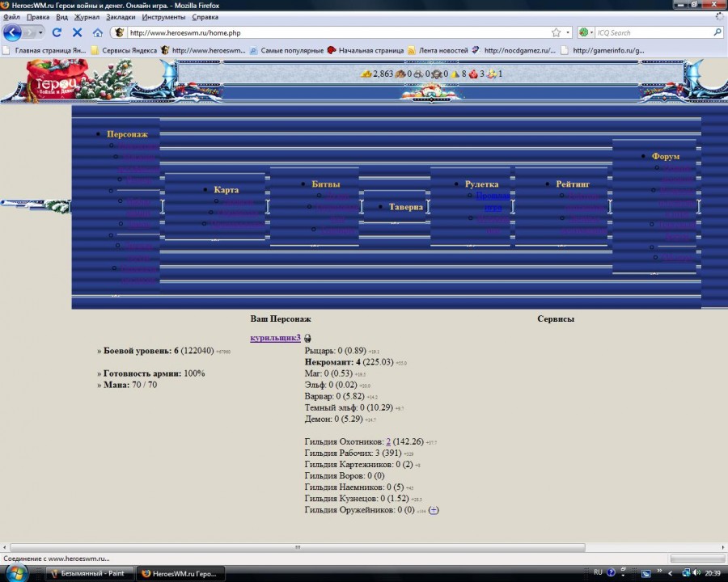The image size is (728, 582).
Task: Open the gamerinfo.ru bookmark
Action: (x=603, y=50)
